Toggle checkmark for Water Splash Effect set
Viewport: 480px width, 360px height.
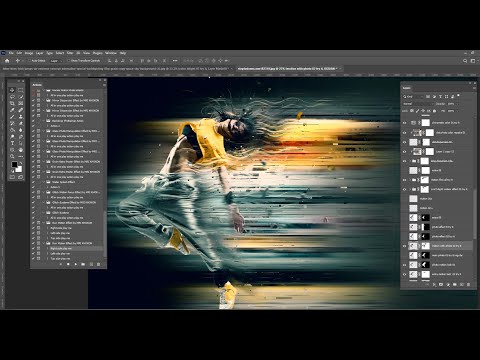point(33,182)
